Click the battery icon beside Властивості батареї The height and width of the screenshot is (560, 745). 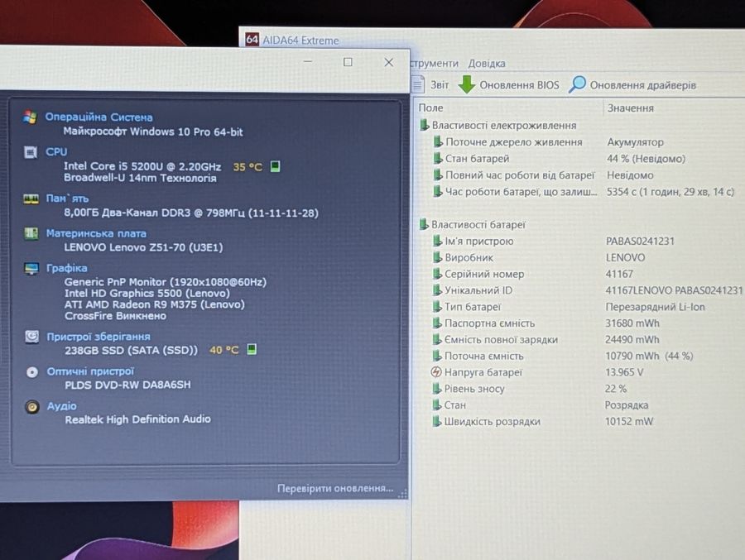[424, 224]
